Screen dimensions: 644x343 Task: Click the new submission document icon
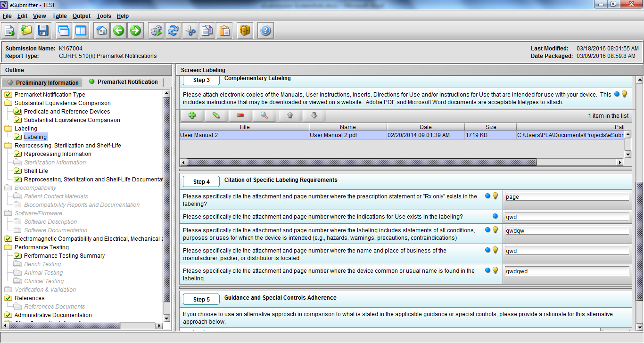pyautogui.click(x=9, y=31)
